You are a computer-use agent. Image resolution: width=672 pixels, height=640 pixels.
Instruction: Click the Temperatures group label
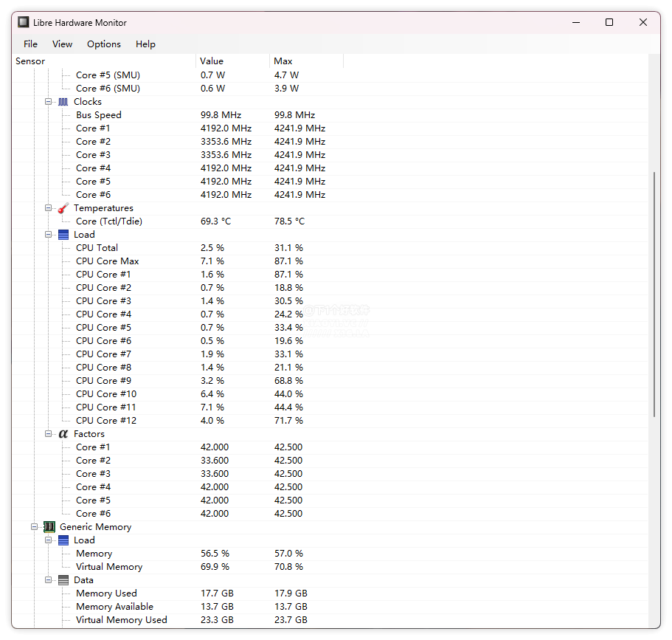pyautogui.click(x=103, y=208)
